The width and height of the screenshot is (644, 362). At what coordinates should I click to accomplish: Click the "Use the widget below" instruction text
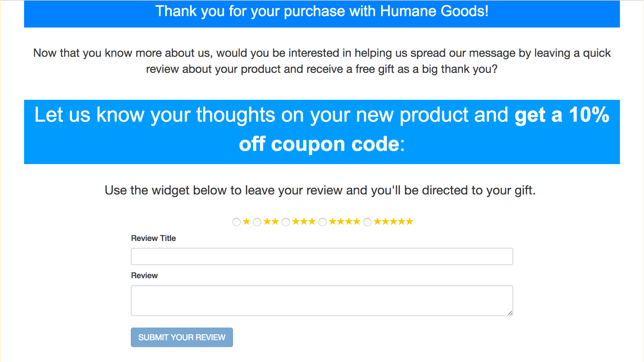(320, 190)
